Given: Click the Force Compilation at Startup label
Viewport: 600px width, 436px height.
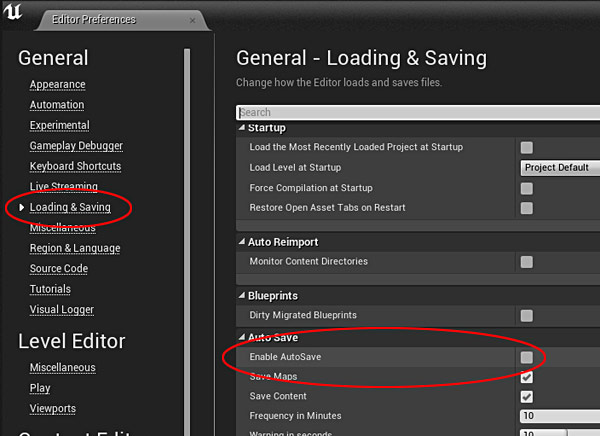Looking at the screenshot, I should point(311,188).
